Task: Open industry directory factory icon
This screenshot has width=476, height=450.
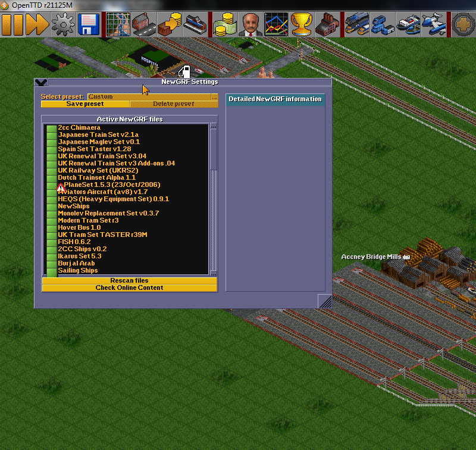Action: click(x=327, y=24)
